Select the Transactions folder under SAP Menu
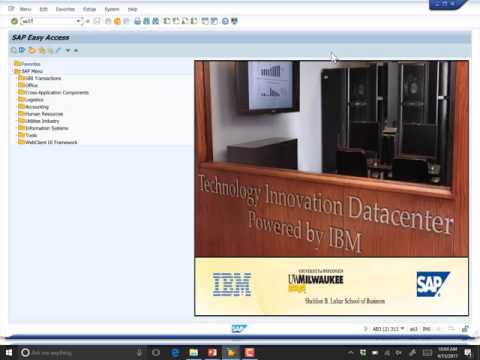Image resolution: width=480 pixels, height=360 pixels. pyautogui.click(x=40, y=78)
